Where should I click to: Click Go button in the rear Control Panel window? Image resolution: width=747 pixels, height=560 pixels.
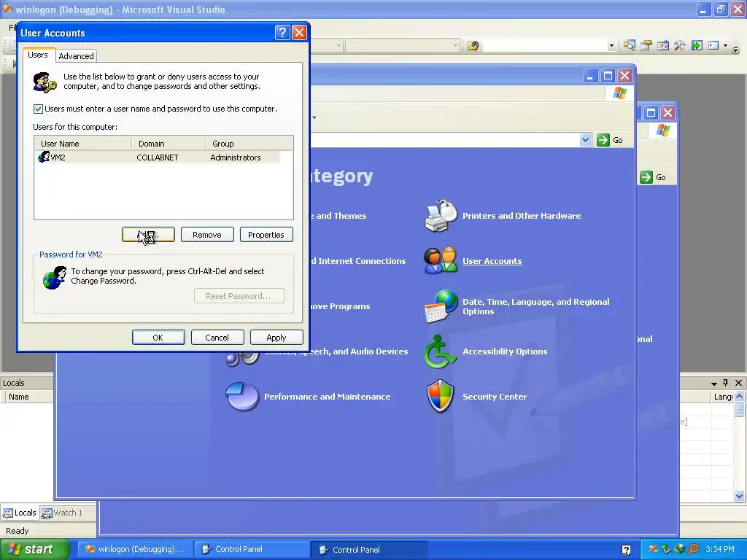pyautogui.click(x=653, y=177)
